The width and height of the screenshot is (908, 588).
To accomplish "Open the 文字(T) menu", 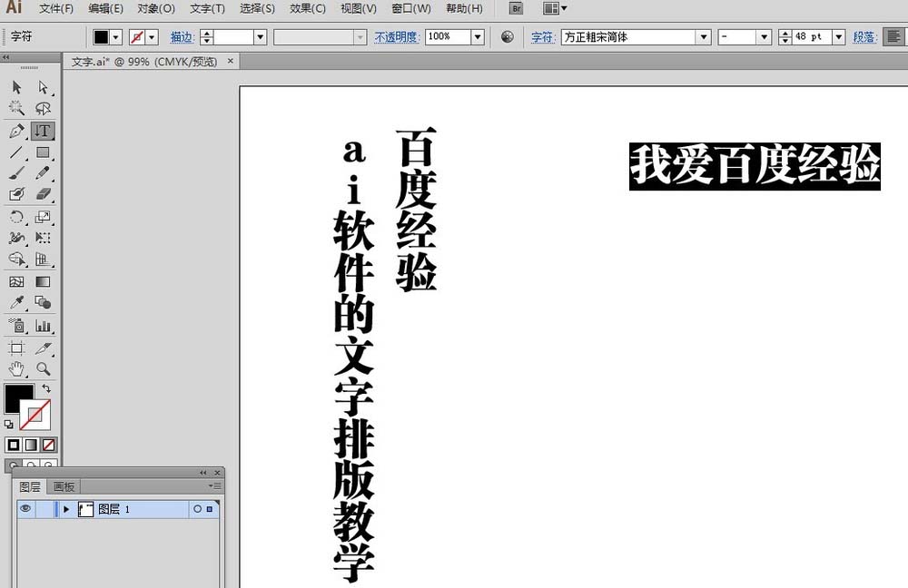I will (x=207, y=9).
